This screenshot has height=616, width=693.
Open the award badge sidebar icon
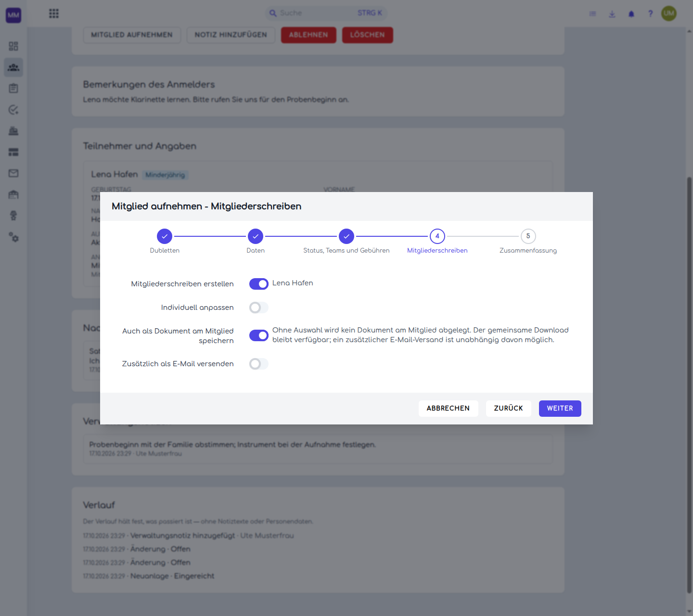(13, 216)
